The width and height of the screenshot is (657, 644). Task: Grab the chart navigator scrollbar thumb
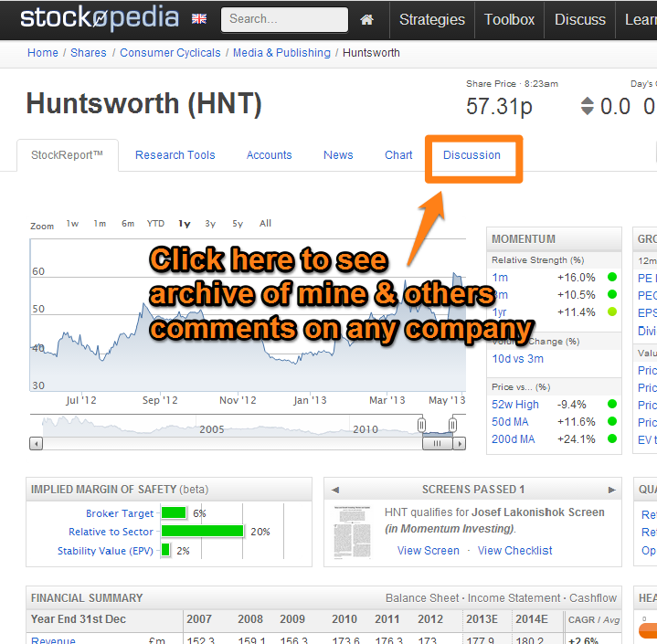(438, 443)
